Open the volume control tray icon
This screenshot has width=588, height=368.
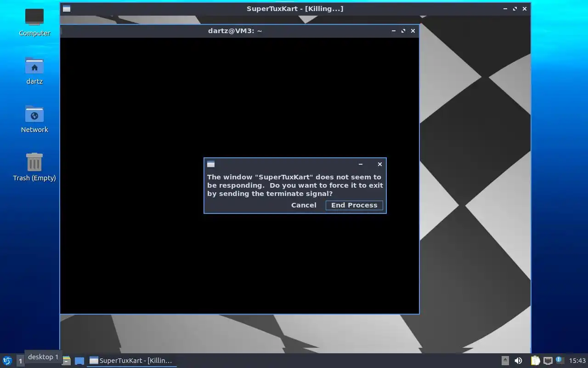click(518, 361)
